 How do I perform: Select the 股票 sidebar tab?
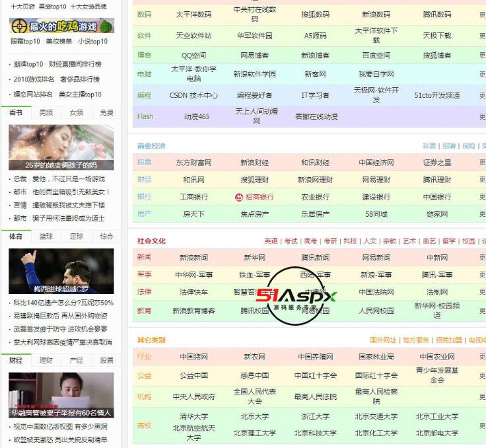pos(106,360)
